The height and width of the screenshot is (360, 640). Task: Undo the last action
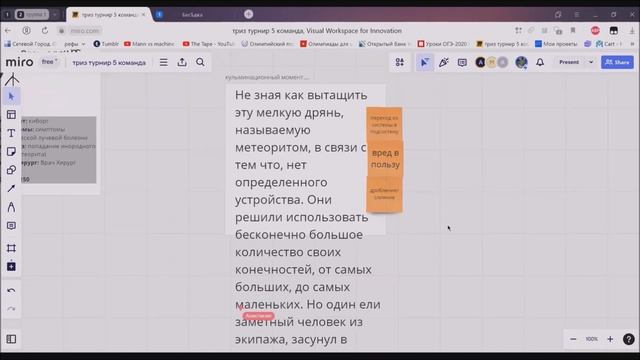[11, 291]
